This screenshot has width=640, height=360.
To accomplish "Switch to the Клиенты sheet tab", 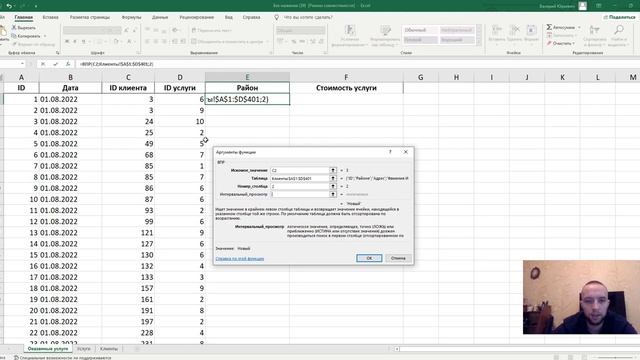I will pos(109,349).
